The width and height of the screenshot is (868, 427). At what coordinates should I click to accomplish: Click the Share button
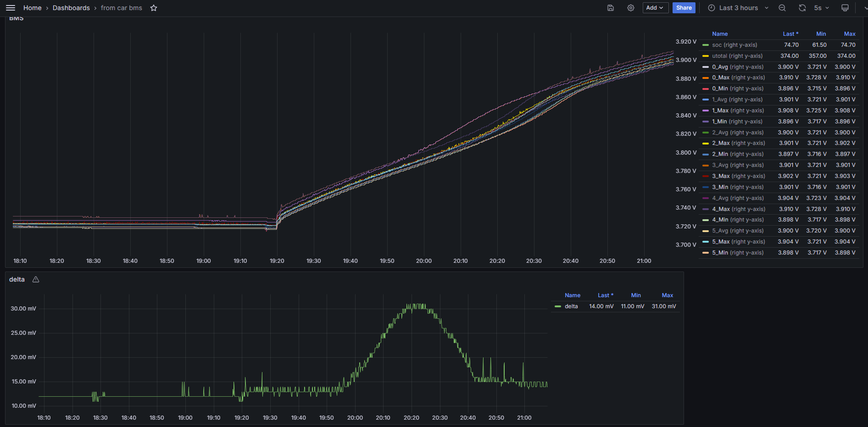(684, 8)
